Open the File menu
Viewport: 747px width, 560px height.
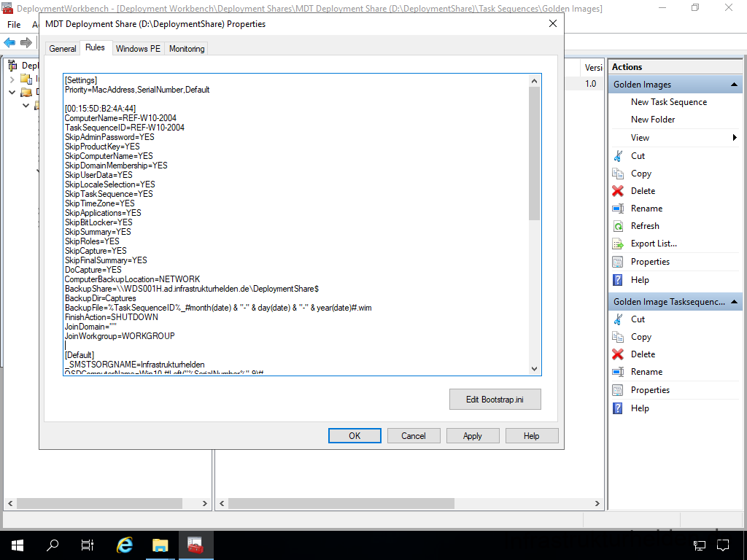(14, 24)
